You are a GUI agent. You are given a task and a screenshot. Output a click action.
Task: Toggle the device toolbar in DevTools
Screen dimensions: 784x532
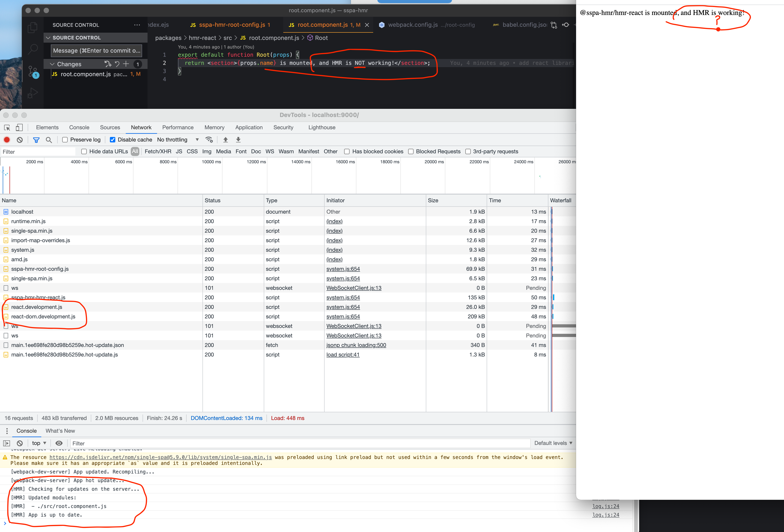(19, 127)
